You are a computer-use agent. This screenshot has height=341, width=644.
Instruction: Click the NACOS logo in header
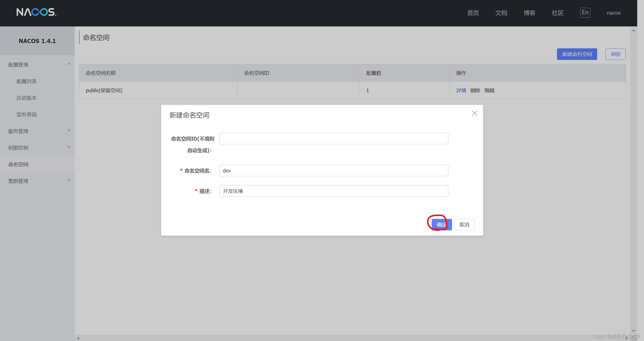pos(36,12)
